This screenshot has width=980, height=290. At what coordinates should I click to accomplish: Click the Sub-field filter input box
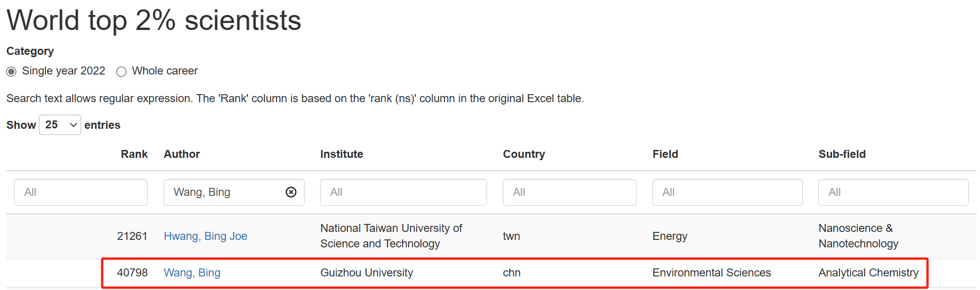pos(893,192)
